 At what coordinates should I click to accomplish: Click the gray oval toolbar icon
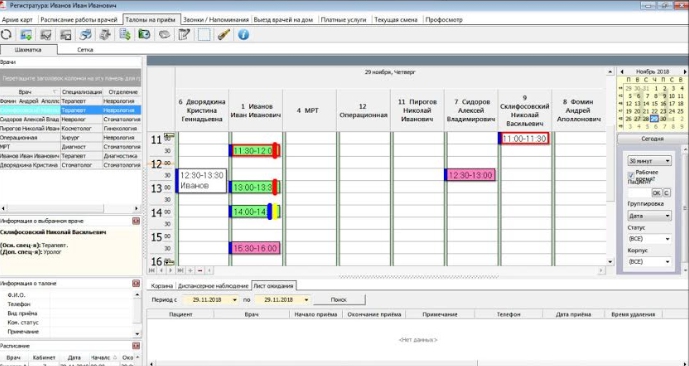164,34
